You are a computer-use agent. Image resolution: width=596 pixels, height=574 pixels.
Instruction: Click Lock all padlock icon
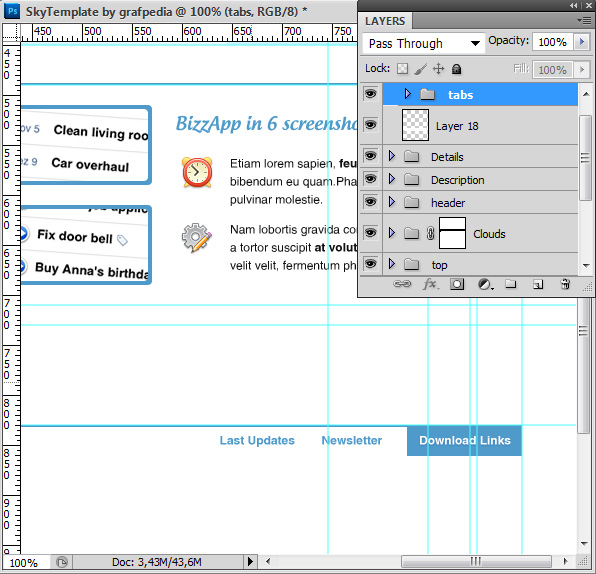click(x=456, y=69)
